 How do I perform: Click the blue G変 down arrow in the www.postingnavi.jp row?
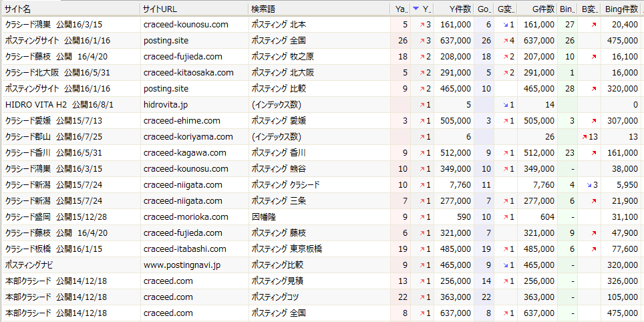coord(506,265)
